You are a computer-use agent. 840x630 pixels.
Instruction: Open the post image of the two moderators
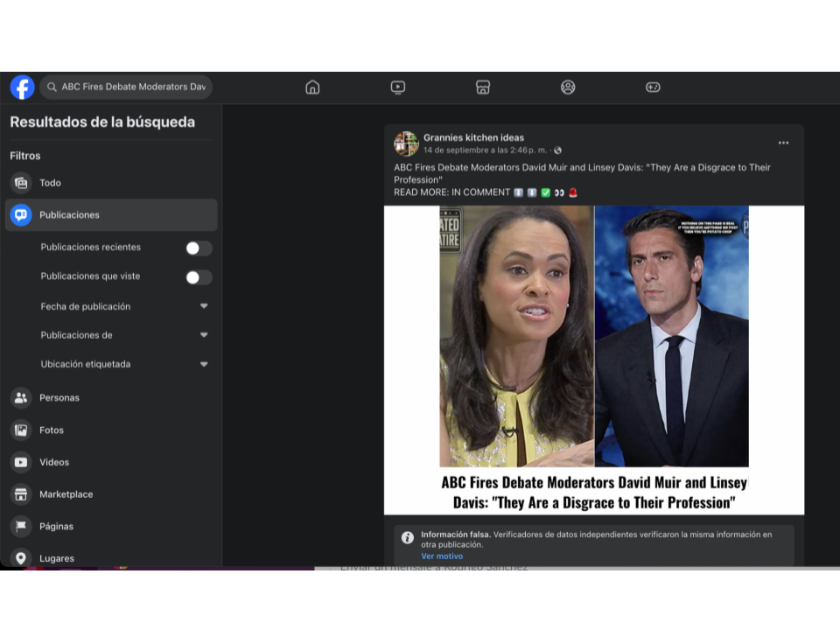pyautogui.click(x=593, y=360)
